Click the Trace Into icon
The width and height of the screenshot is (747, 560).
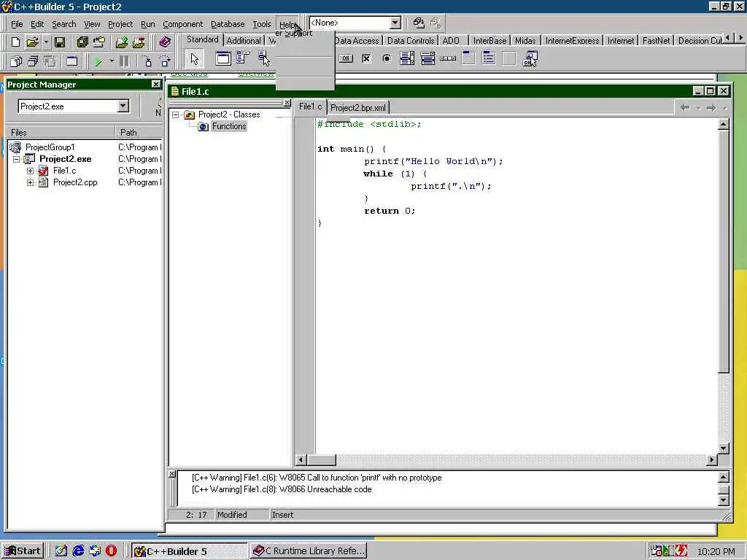point(147,61)
